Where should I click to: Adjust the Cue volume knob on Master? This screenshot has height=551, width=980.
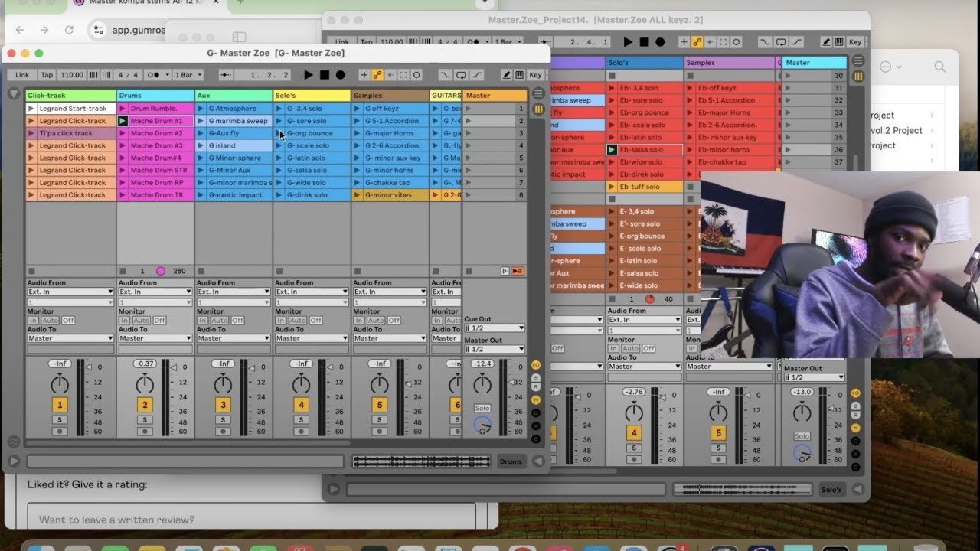click(x=482, y=425)
